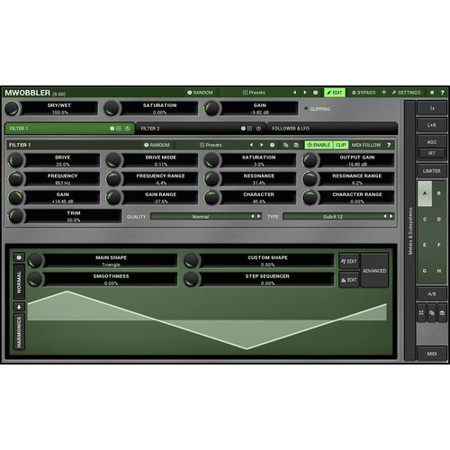Randomize the Filter 1 panel settings

[157, 145]
